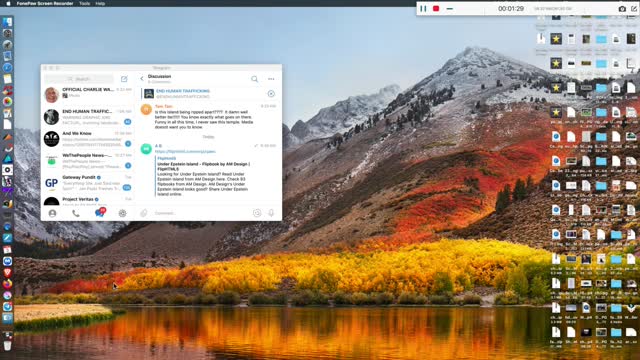
Task: Take a snapshot with the camera icon
Action: pos(622,9)
